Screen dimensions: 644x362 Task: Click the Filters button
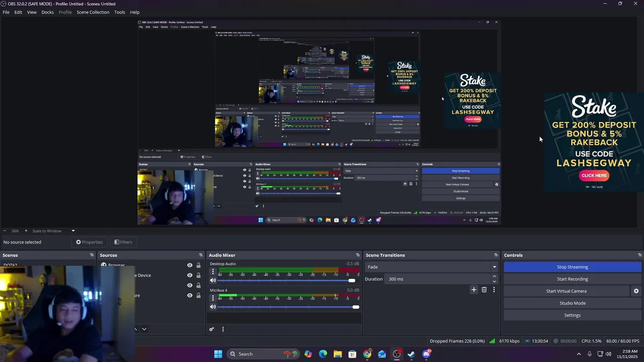[123, 242]
